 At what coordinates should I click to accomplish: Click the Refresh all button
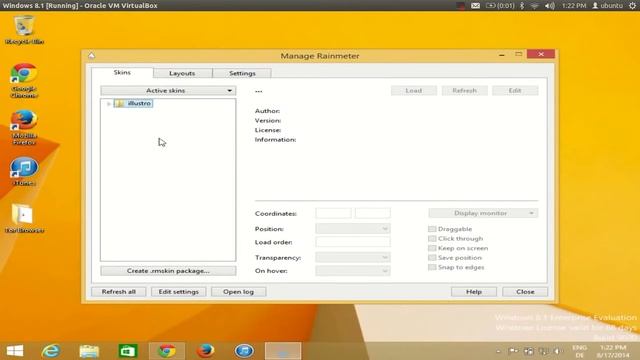pos(119,291)
